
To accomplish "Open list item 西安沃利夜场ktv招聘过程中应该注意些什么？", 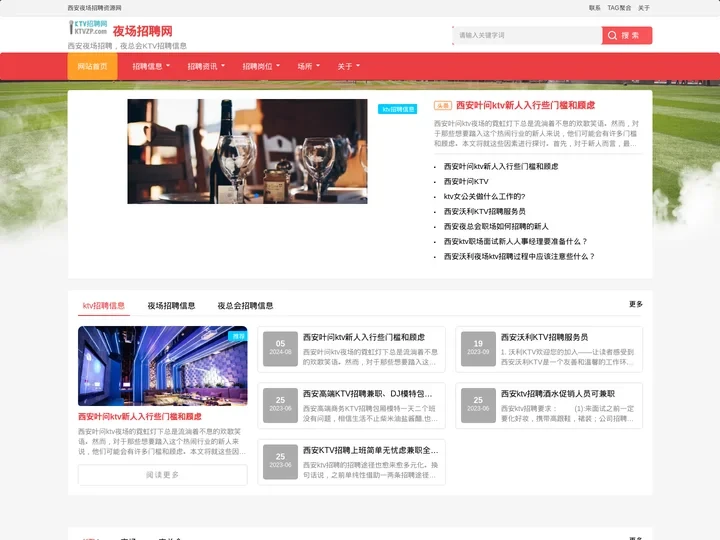I will click(x=519, y=256).
